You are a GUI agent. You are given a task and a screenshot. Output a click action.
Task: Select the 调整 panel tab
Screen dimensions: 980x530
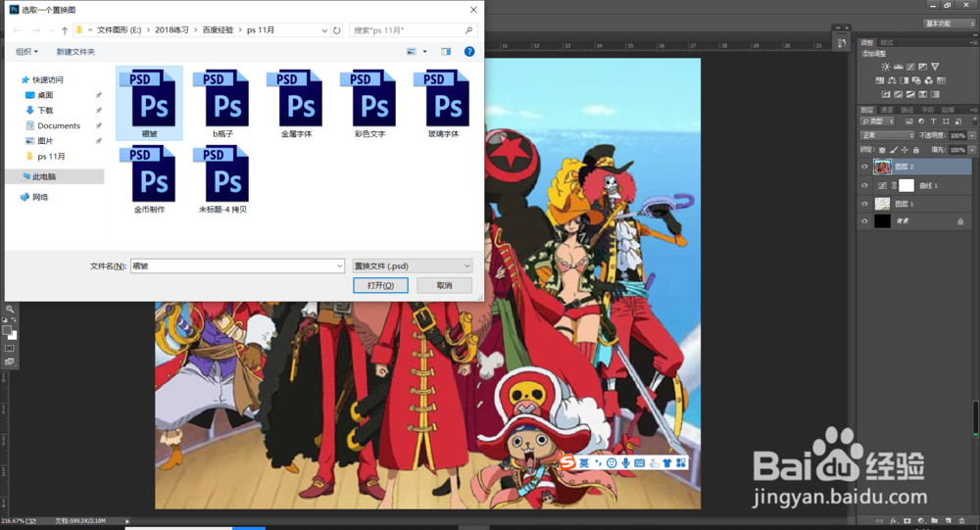[x=867, y=42]
